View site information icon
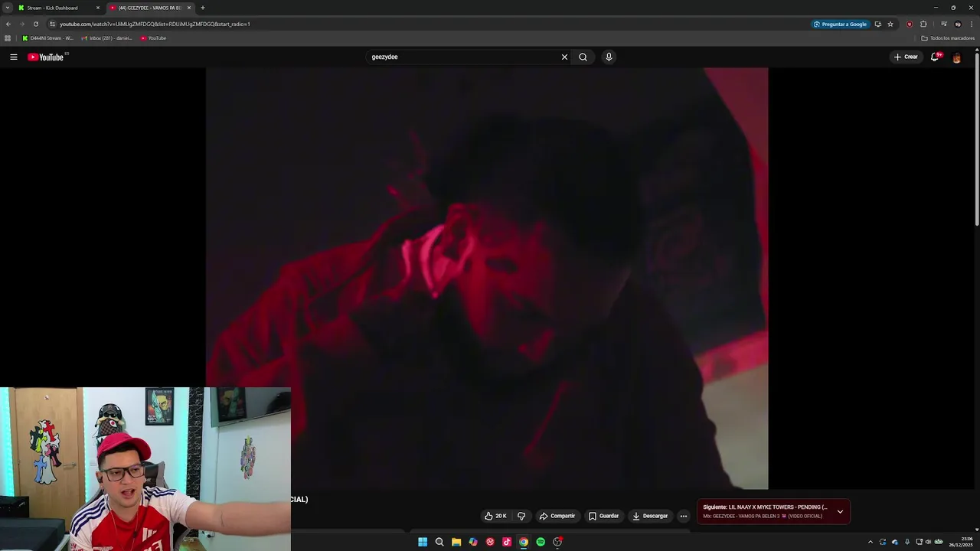 click(52, 24)
